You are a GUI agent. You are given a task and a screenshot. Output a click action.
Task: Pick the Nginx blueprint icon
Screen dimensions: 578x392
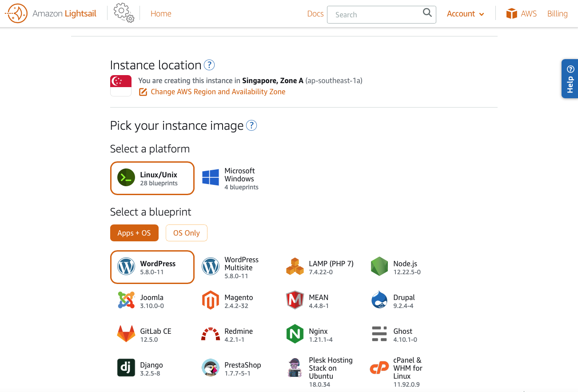pyautogui.click(x=295, y=334)
